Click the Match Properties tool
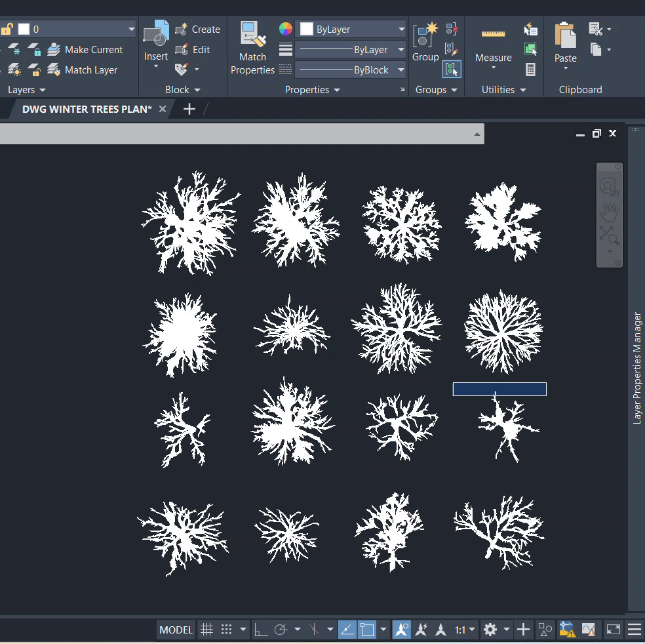Image resolution: width=645 pixels, height=644 pixels. pyautogui.click(x=252, y=48)
